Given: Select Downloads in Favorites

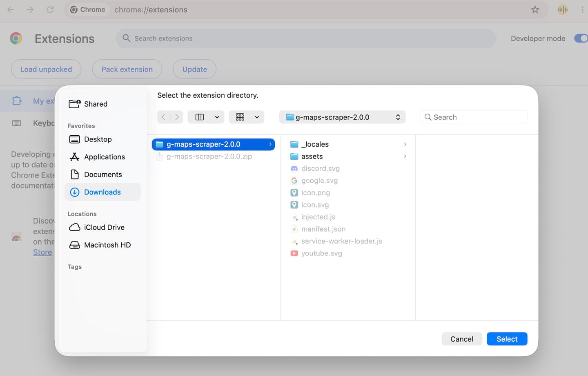Looking at the screenshot, I should (x=102, y=192).
